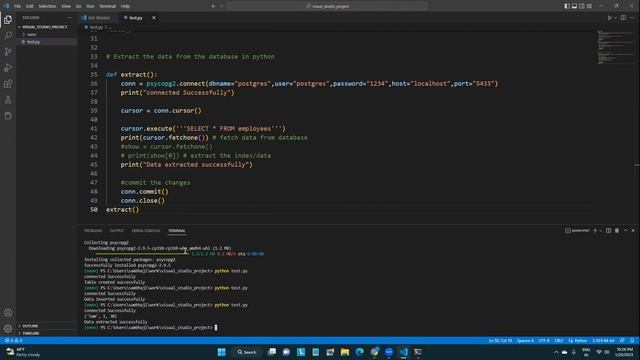Click the Split Terminal icon

608,231
